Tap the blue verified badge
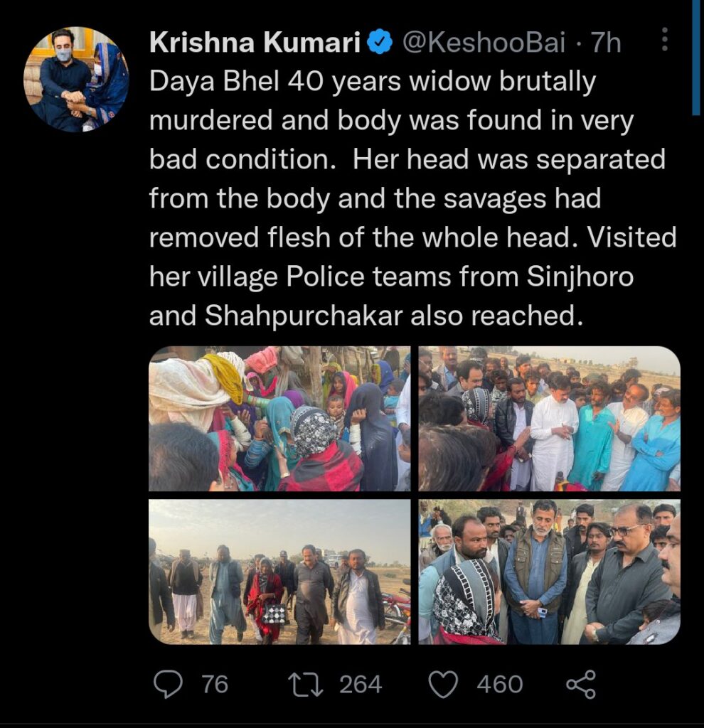This screenshot has width=704, height=728. [380, 42]
